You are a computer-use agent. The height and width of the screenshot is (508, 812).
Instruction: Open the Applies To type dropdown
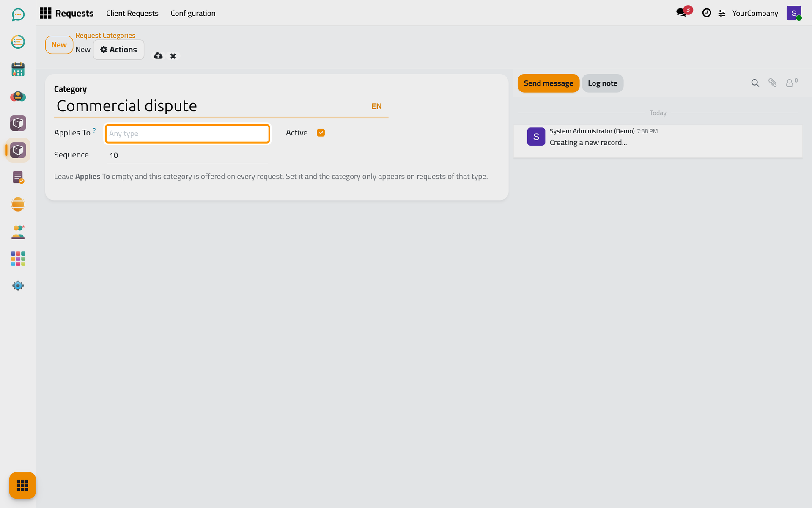(187, 134)
